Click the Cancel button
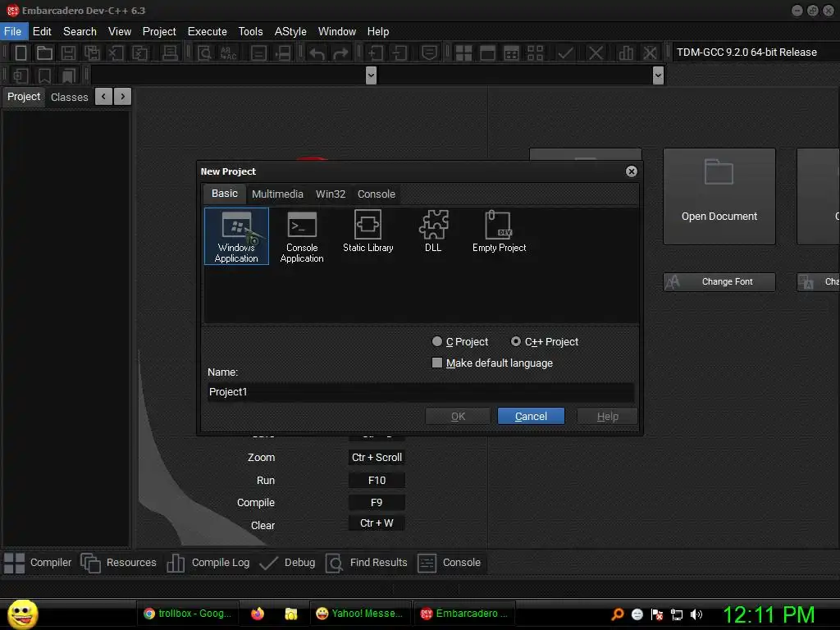Viewport: 840px width, 630px height. pyautogui.click(x=531, y=416)
